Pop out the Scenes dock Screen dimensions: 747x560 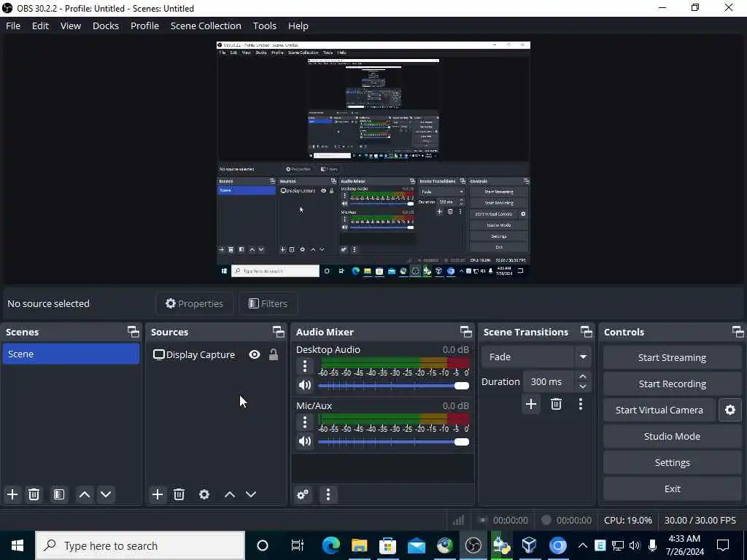coord(133,332)
